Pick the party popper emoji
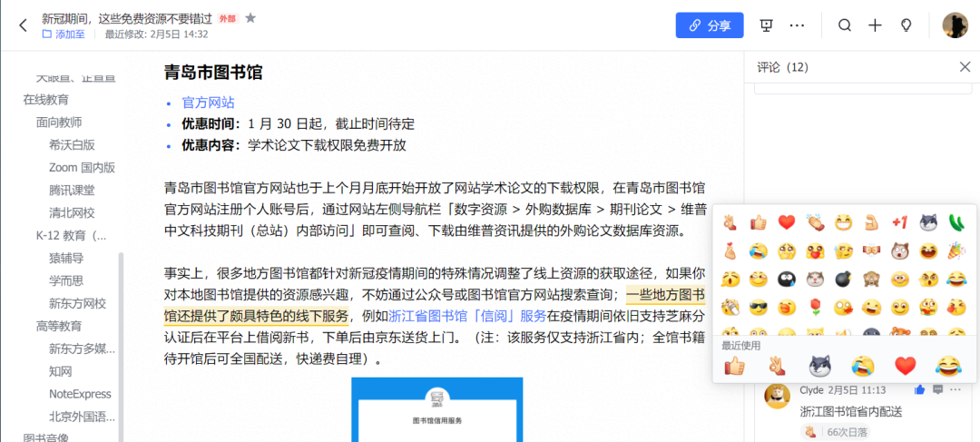 point(956,250)
